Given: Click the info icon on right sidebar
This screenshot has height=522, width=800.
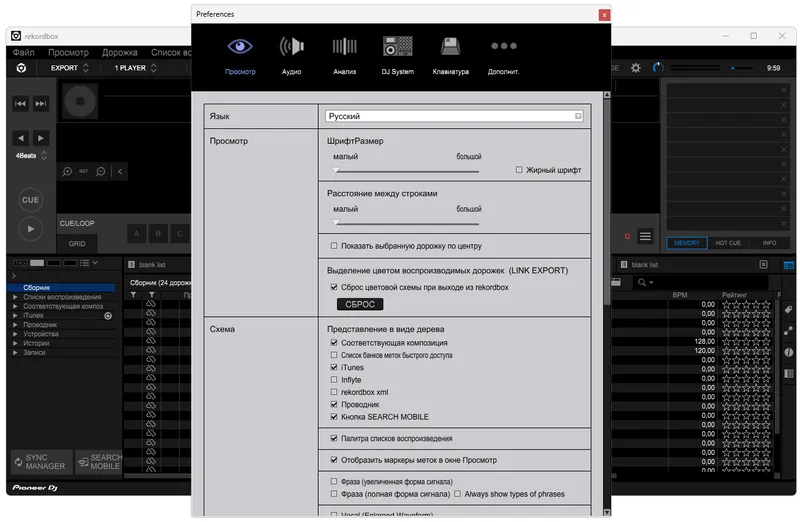Looking at the screenshot, I should click(789, 352).
